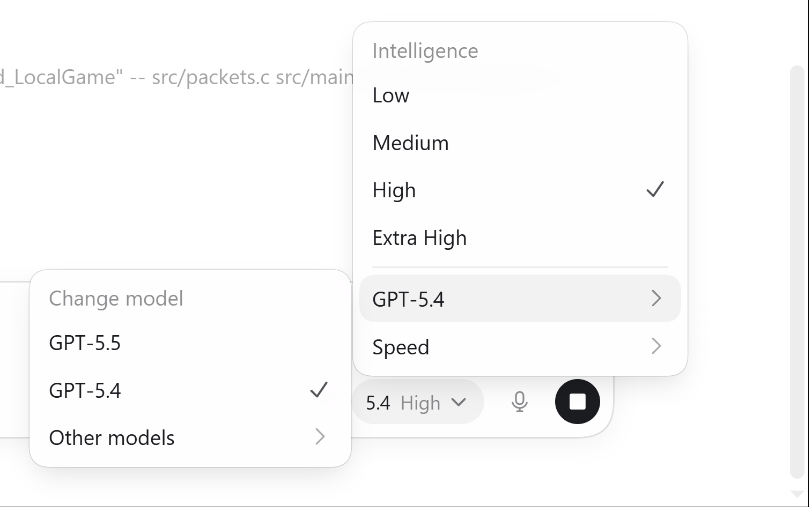812x512 pixels.
Task: Switch model to GPT-5.5
Action: [x=85, y=343]
